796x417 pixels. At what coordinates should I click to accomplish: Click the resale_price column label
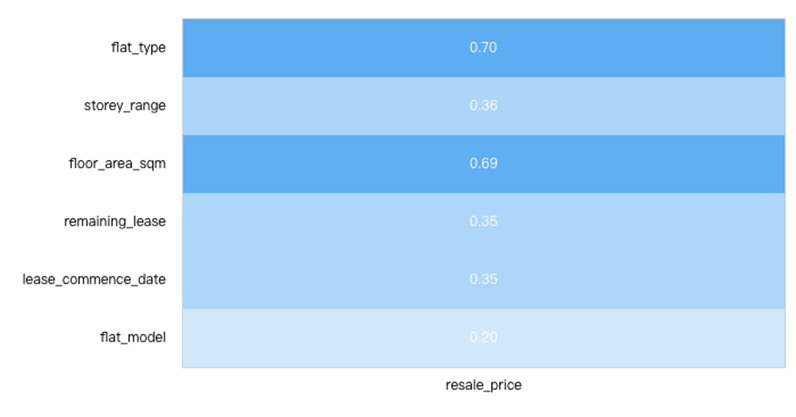pos(483,384)
